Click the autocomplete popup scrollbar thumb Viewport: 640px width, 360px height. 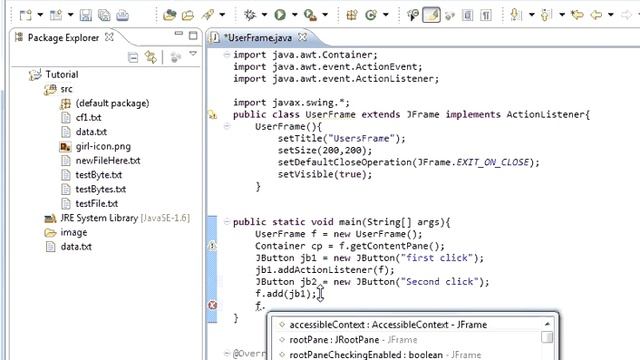coord(547,337)
